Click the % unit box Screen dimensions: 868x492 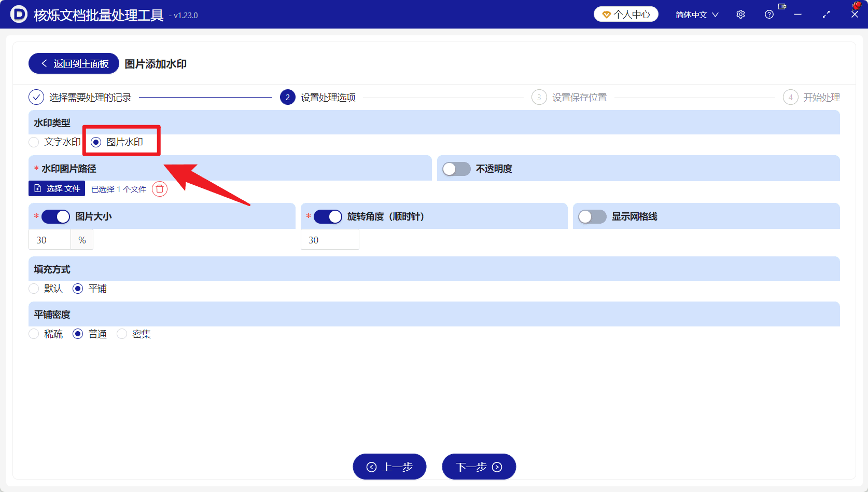[82, 240]
